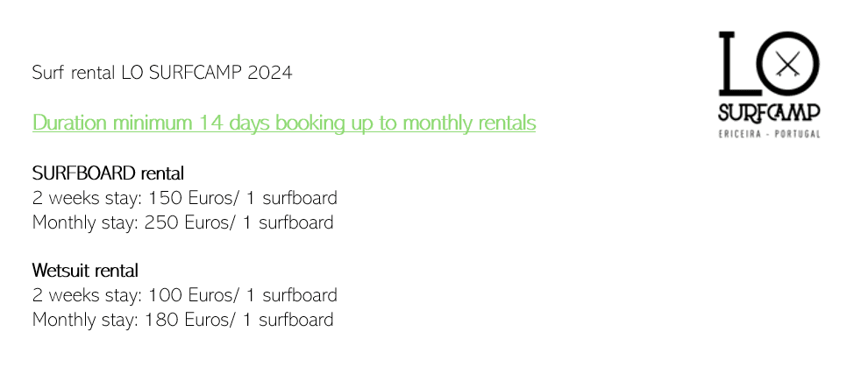The height and width of the screenshot is (374, 868).
Task: Click the SURFCAMP wordmark in the logo
Action: 769,113
